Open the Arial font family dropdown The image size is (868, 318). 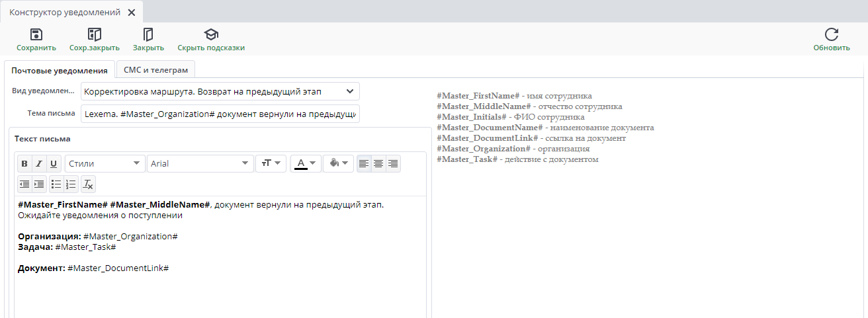click(200, 163)
